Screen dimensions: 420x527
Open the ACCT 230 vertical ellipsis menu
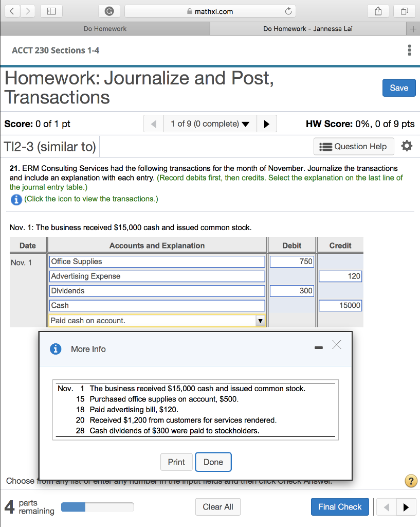point(409,50)
